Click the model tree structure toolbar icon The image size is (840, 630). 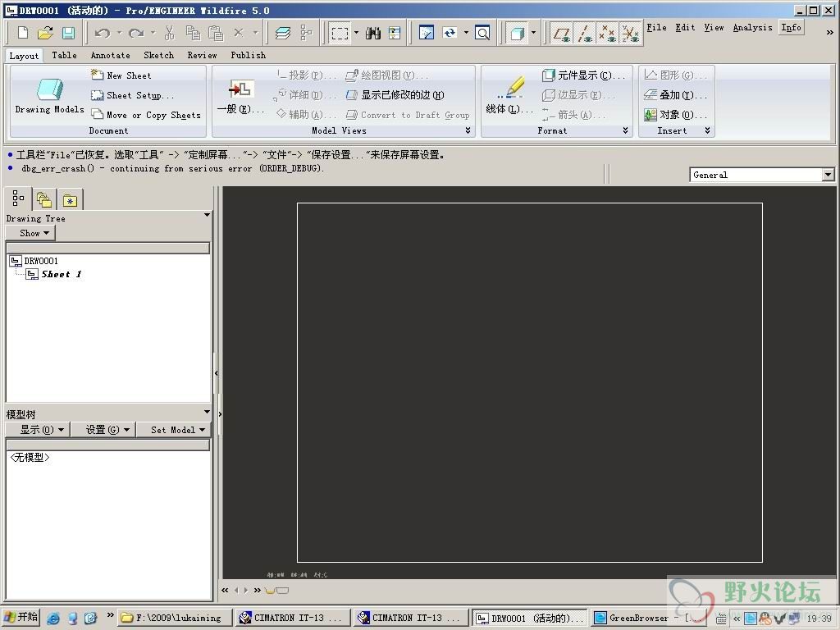coord(306,33)
